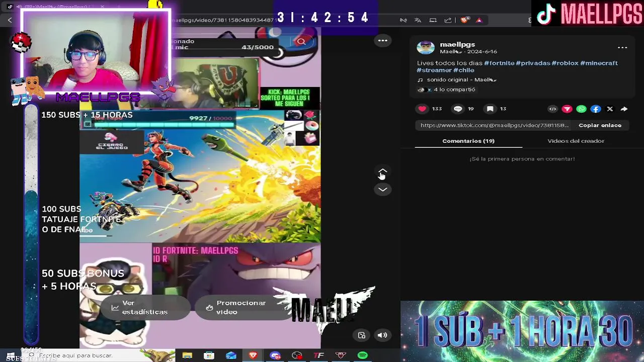Screen dimensions: 644x362
Task: Open Brave Rewards triangle icon
Action: [x=479, y=20]
